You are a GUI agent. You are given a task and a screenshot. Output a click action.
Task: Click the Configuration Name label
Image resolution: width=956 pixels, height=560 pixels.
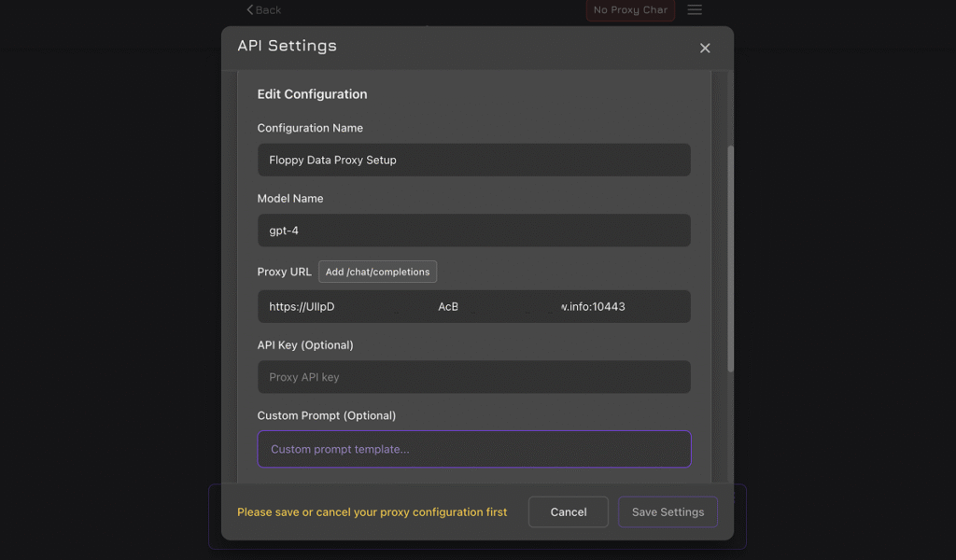click(x=310, y=128)
